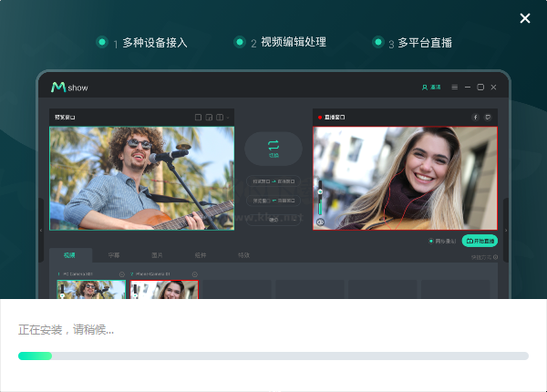Toggle the eye icon on live window

point(320,222)
